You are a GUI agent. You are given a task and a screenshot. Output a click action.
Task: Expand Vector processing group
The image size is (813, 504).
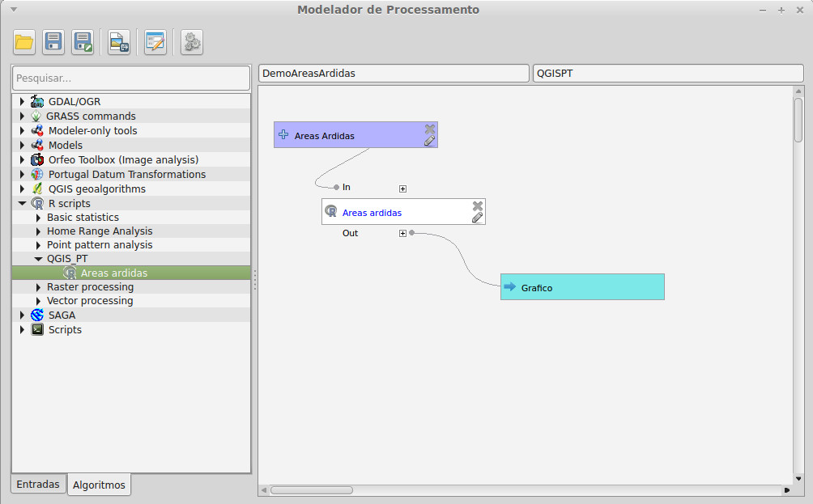38,300
